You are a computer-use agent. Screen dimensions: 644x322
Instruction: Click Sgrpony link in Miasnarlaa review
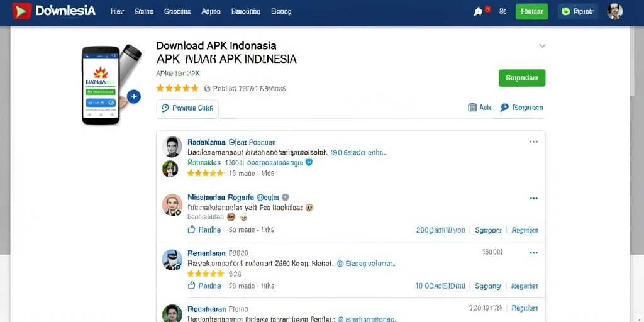pos(488,230)
